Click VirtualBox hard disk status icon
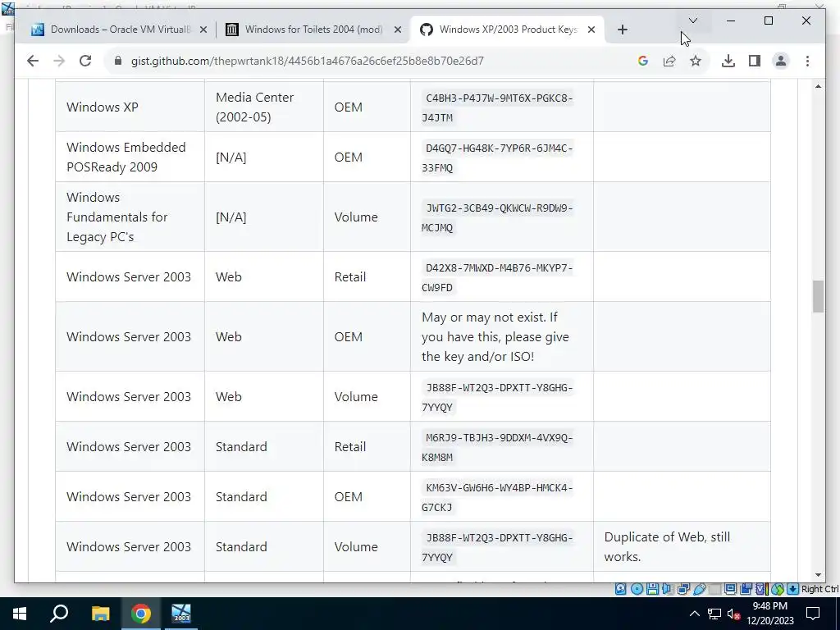 click(x=620, y=589)
